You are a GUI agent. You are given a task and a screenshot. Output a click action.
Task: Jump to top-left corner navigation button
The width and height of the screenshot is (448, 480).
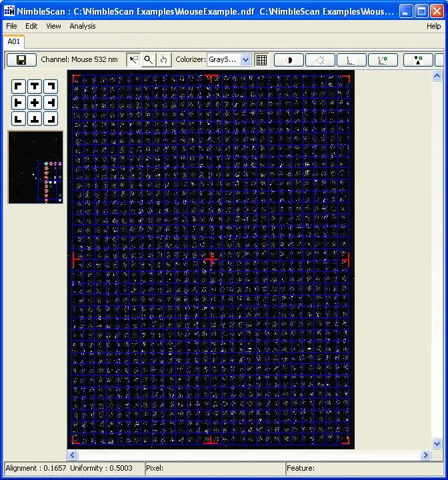(19, 87)
